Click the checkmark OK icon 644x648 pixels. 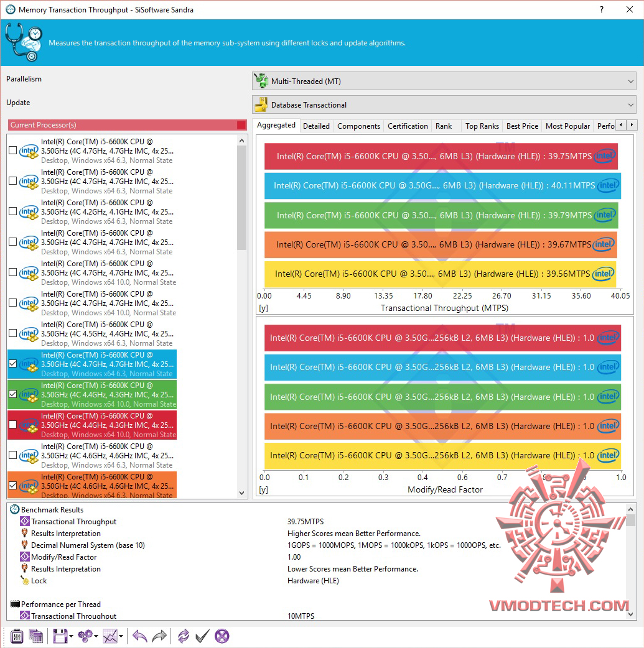202,636
